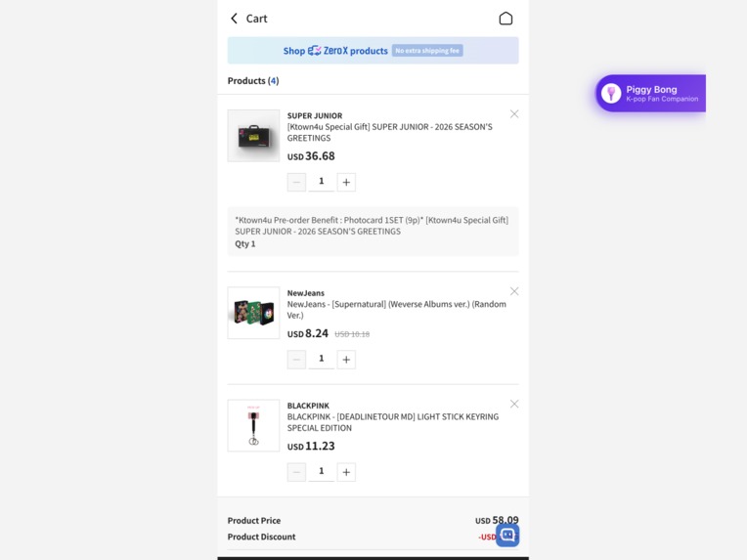Click the SUPER JUNIOR brand name
Screen dimensions: 747x560
point(315,115)
